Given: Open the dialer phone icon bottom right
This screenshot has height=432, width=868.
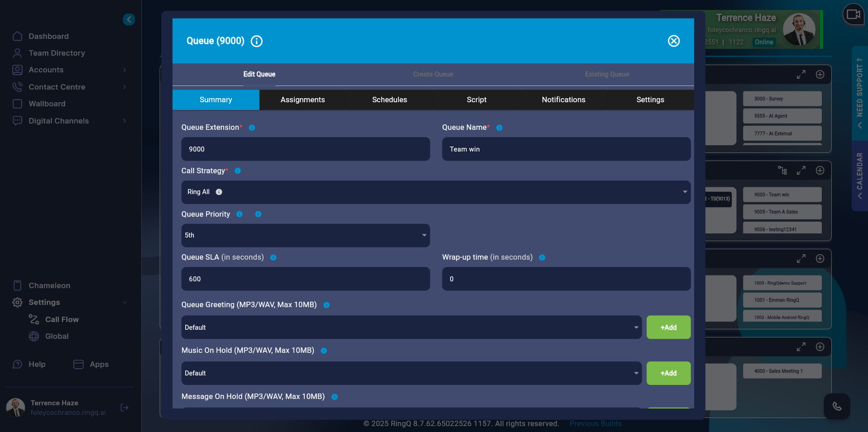Looking at the screenshot, I should point(837,406).
